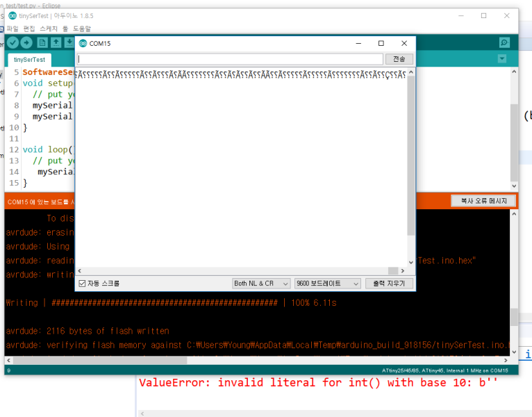Image resolution: width=532 pixels, height=417 pixels.
Task: Click 'avrdude: verifying flash memory' line
Action: 258,345
